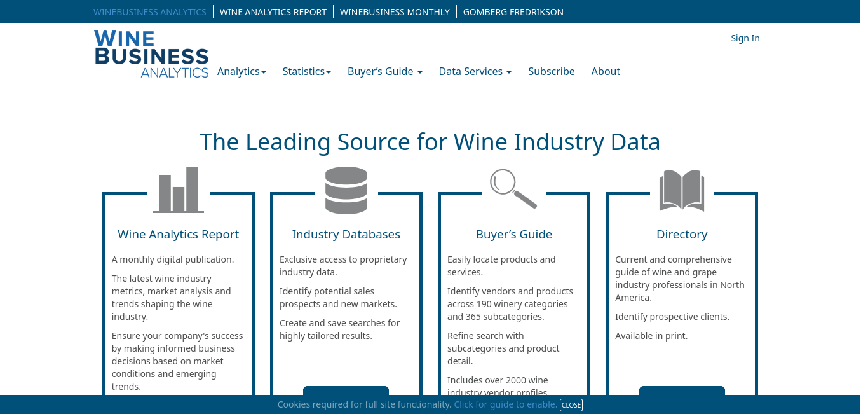Viewport: 868px width, 414px height.
Task: Open the Industry Databases card heading
Action: (346, 234)
